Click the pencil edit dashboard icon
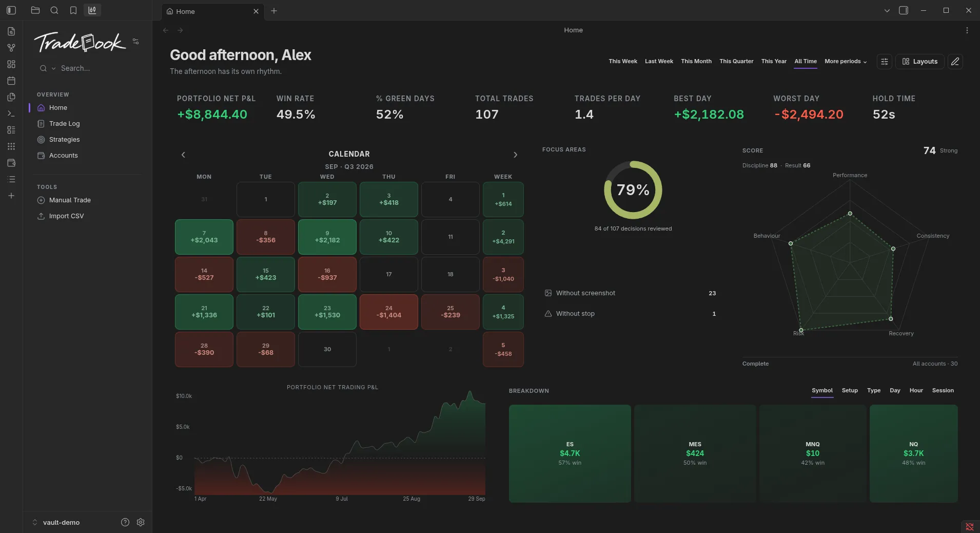Viewport: 980px width, 533px height. [955, 62]
